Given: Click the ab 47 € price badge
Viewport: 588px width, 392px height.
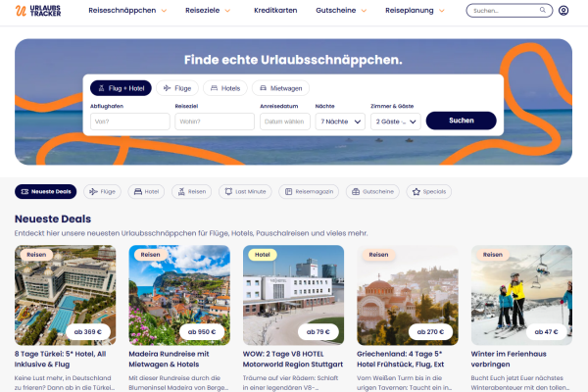Looking at the screenshot, I should (547, 332).
